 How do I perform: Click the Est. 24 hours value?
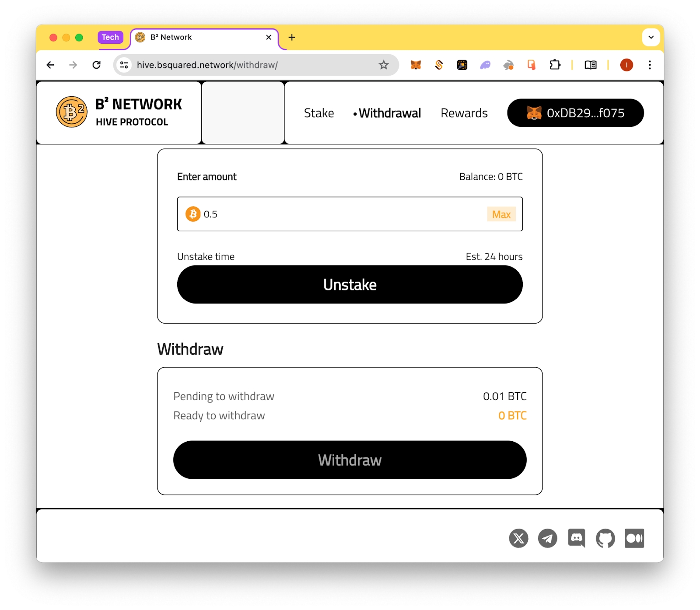click(494, 257)
